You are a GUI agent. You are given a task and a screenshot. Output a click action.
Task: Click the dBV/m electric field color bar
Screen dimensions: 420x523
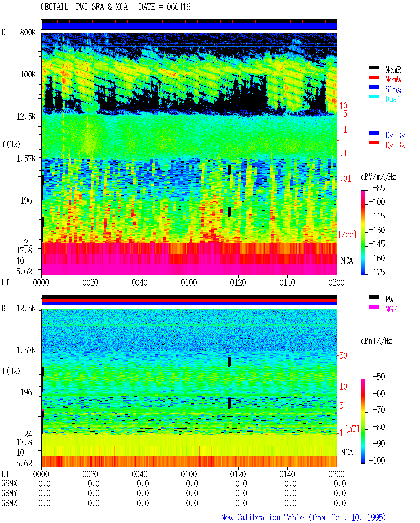click(363, 232)
